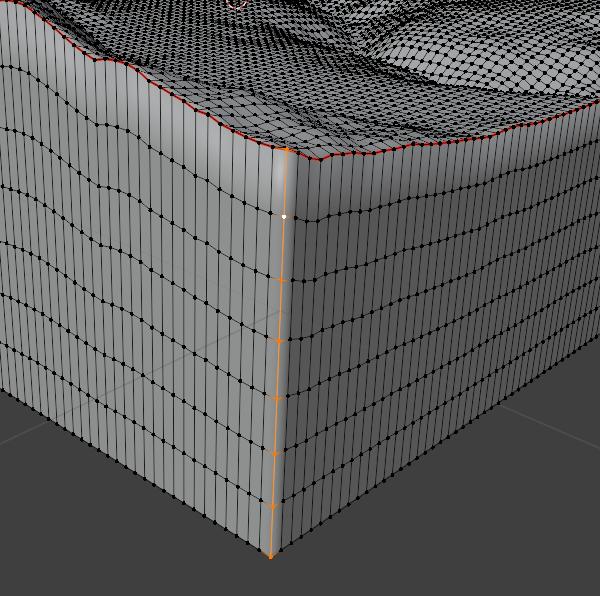Image resolution: width=600 pixels, height=596 pixels.
Task: Select the top orange vertex where the corner meets the red seam
Action: tap(287, 150)
